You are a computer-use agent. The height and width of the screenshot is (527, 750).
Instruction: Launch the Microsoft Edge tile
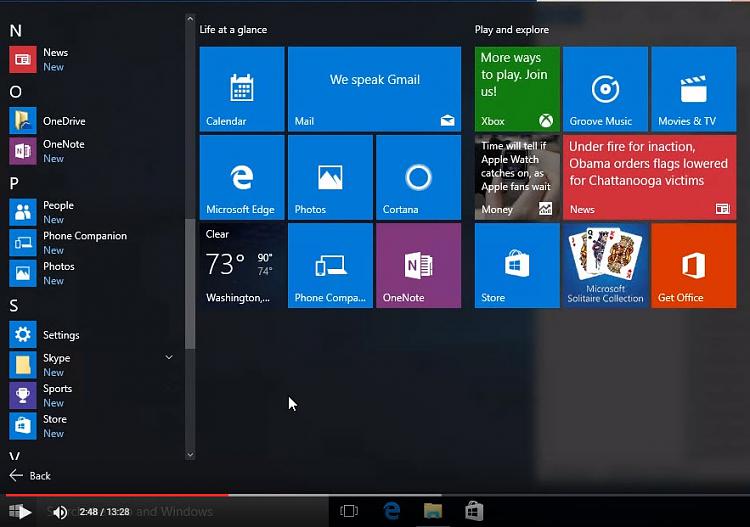[242, 177]
